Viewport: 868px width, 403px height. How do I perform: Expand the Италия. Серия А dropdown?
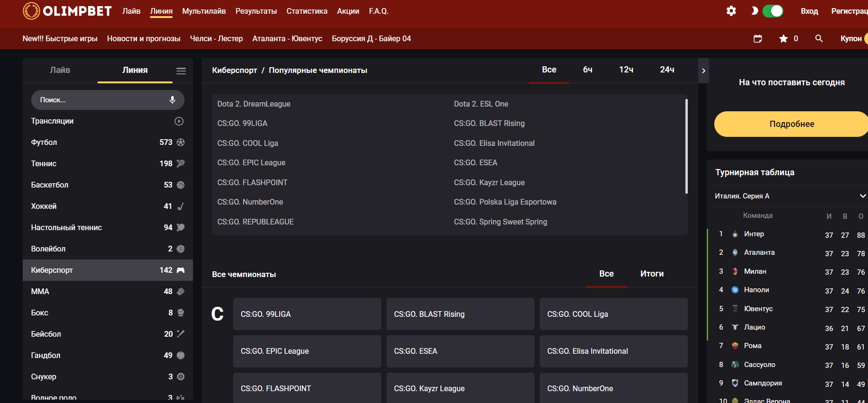(862, 196)
